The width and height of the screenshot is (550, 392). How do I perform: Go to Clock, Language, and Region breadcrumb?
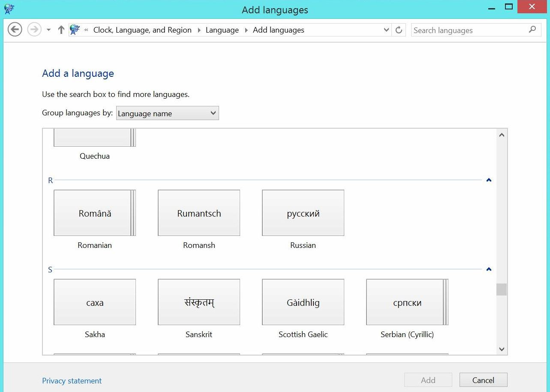point(142,30)
